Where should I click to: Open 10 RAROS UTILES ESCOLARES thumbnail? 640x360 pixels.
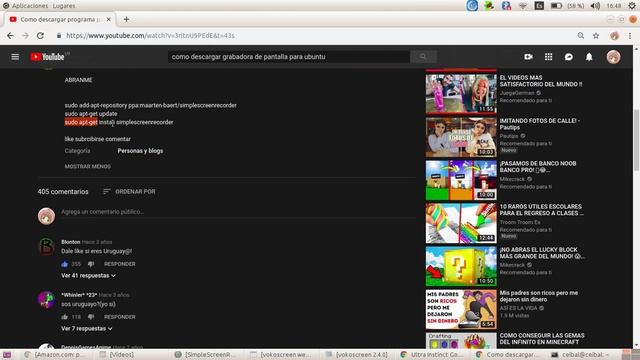pyautogui.click(x=461, y=224)
